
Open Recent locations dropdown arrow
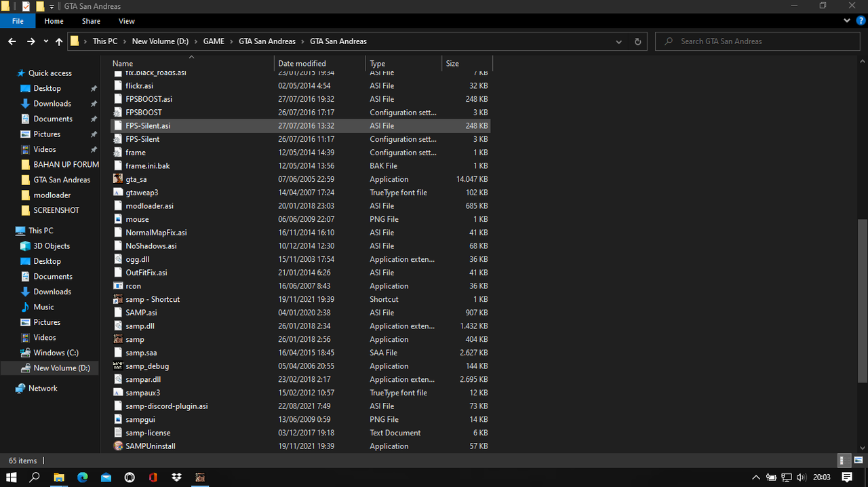click(x=45, y=41)
